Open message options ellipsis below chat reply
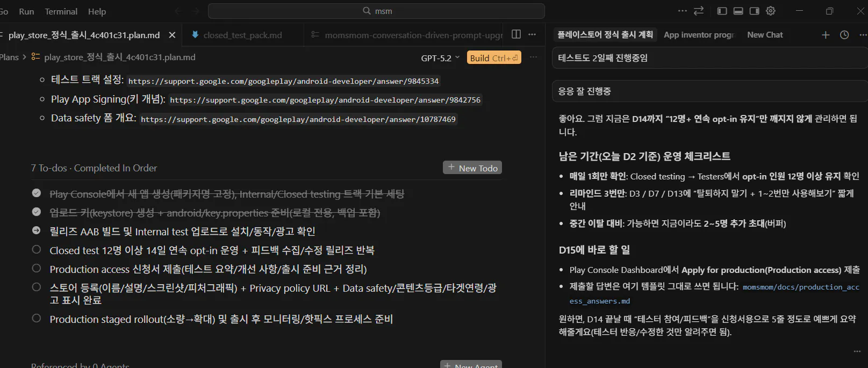The image size is (868, 368). (x=857, y=351)
